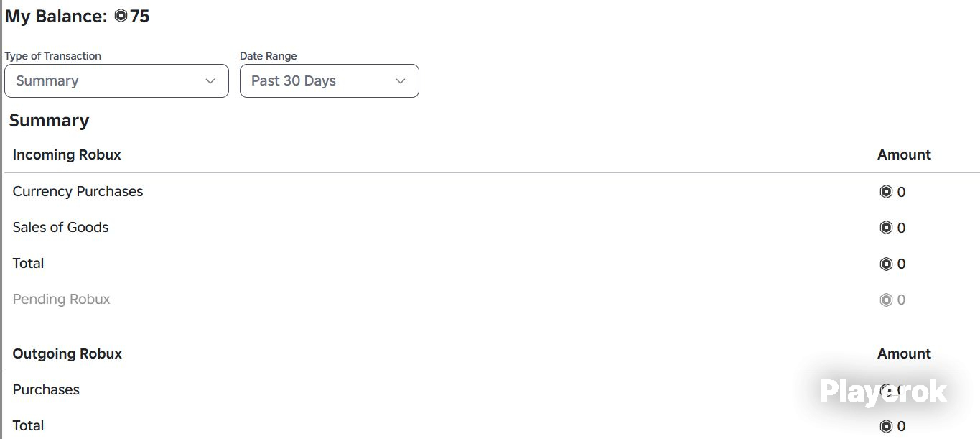Click the Robux icon beside My Balance
Viewport: 980px width, 439px height.
point(121,15)
